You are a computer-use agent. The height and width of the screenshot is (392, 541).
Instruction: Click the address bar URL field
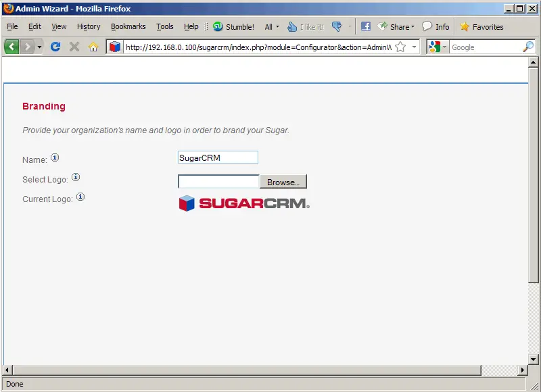click(258, 47)
